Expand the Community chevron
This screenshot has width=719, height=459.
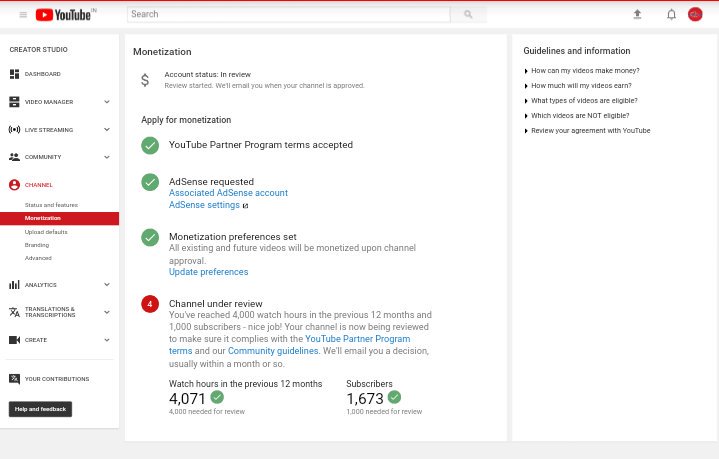click(x=107, y=157)
